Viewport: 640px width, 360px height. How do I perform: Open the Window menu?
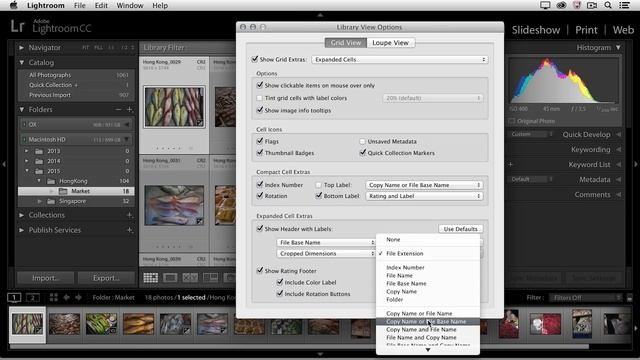click(130, 5)
